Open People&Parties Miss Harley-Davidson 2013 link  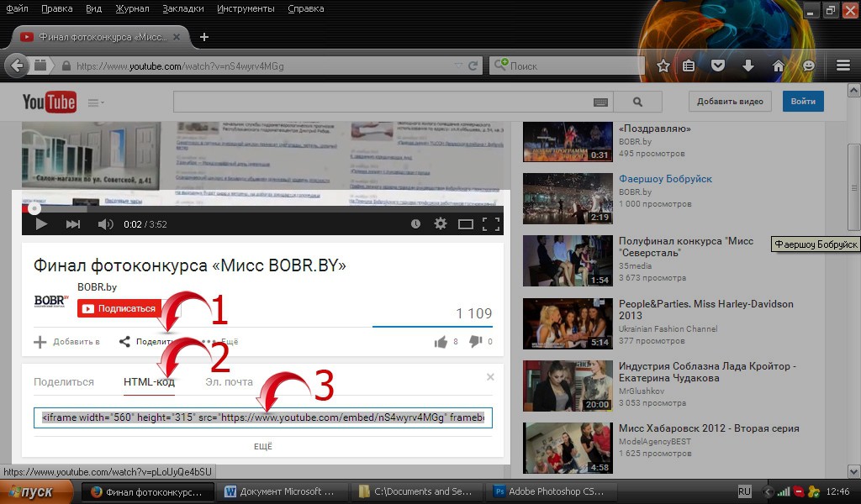tap(706, 310)
